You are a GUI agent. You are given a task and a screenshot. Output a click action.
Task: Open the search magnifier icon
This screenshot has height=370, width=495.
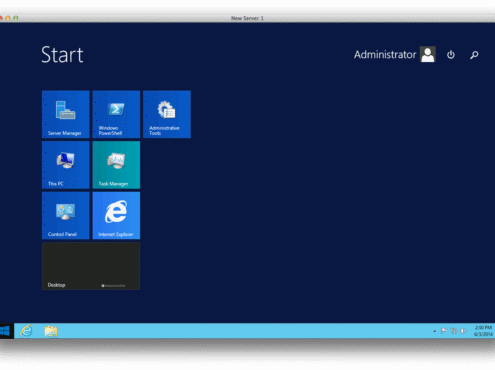[474, 55]
